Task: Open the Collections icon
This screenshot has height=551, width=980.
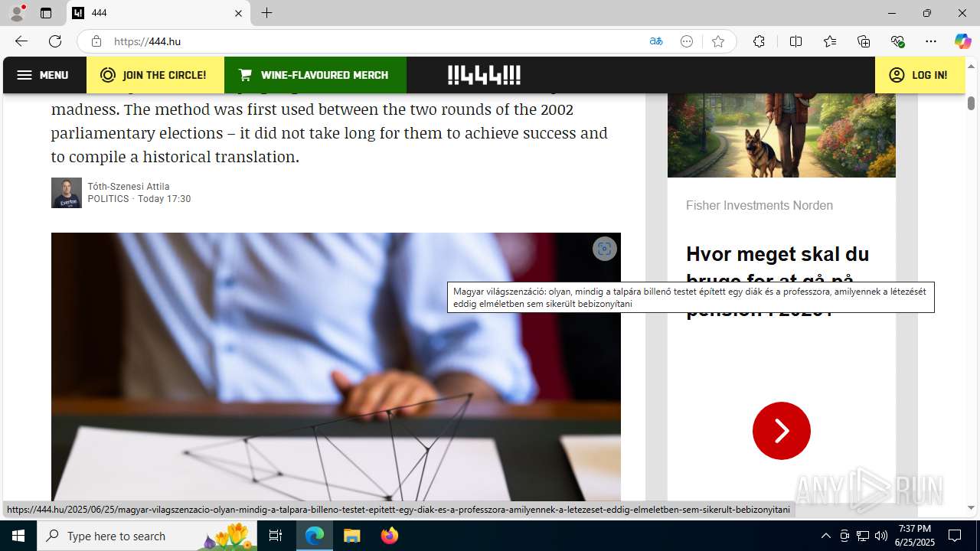Action: [864, 41]
